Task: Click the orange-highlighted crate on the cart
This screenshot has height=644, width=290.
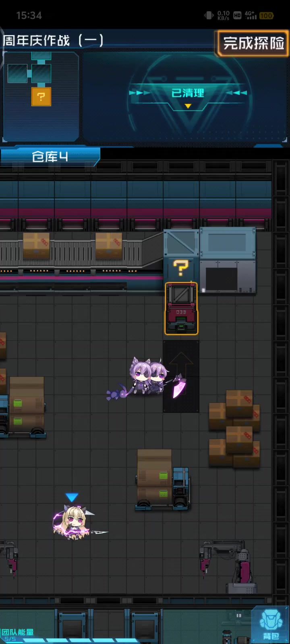Action: pyautogui.click(x=181, y=308)
